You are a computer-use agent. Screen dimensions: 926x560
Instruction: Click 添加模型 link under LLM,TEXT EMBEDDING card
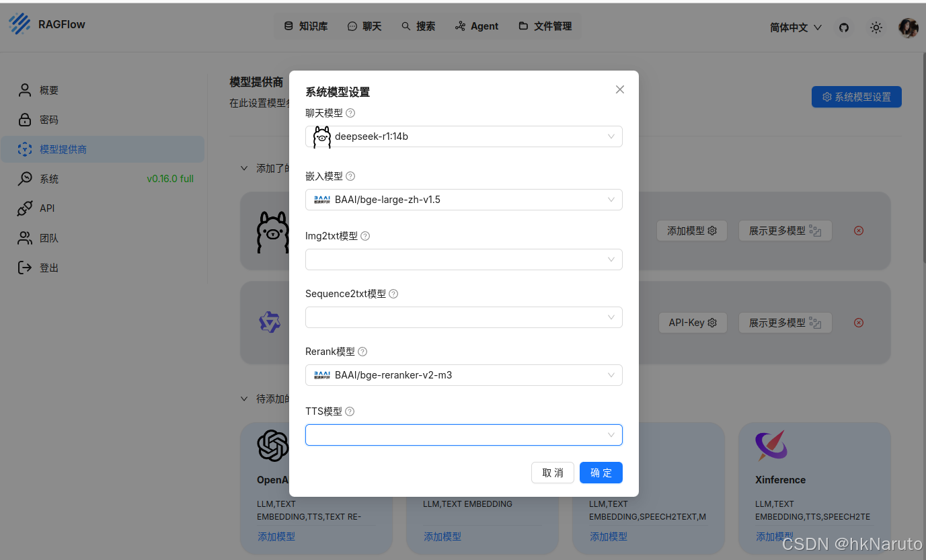click(442, 536)
